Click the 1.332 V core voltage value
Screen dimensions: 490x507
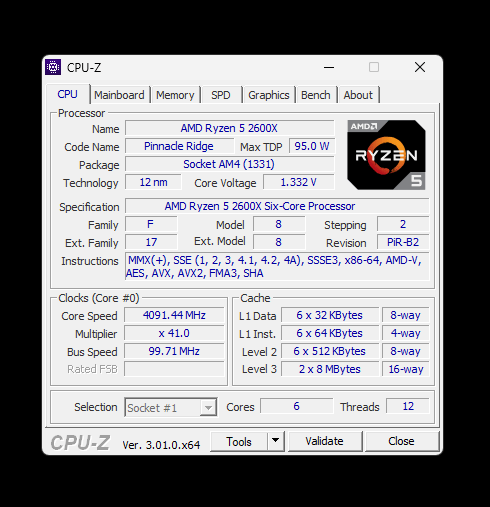299,182
